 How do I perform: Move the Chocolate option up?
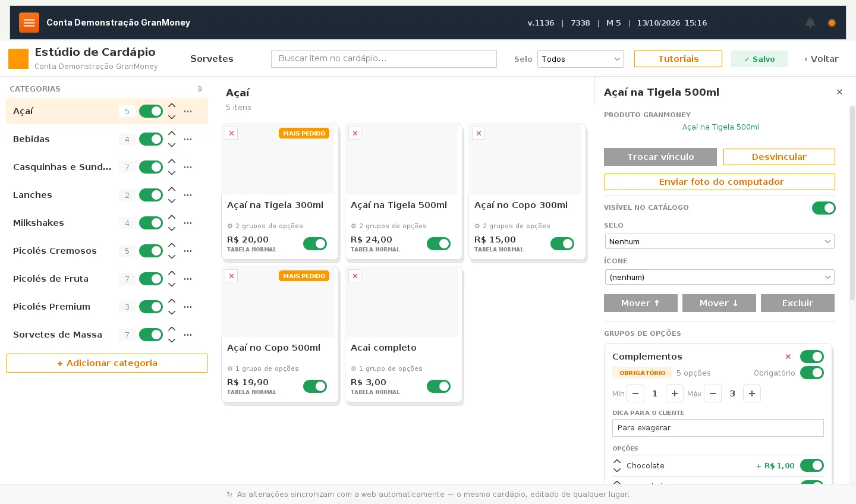(x=617, y=461)
